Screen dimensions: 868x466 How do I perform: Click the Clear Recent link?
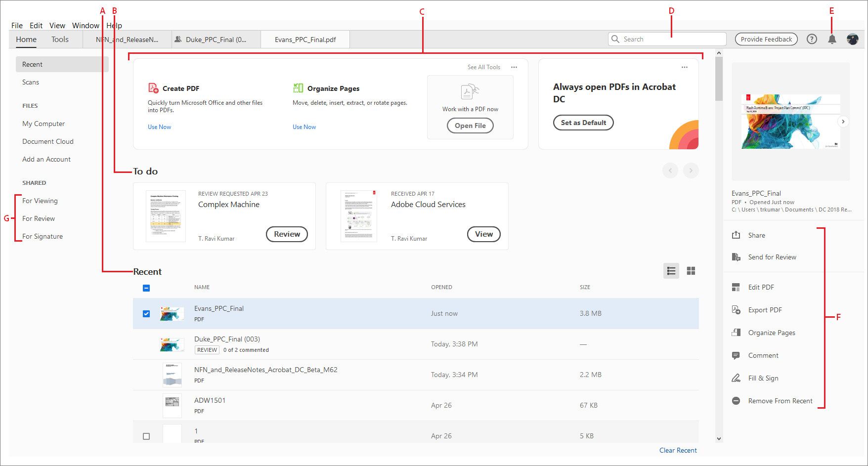pos(678,450)
